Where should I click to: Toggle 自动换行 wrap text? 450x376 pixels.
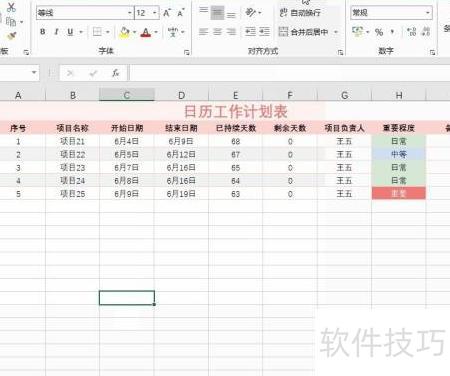click(x=300, y=13)
